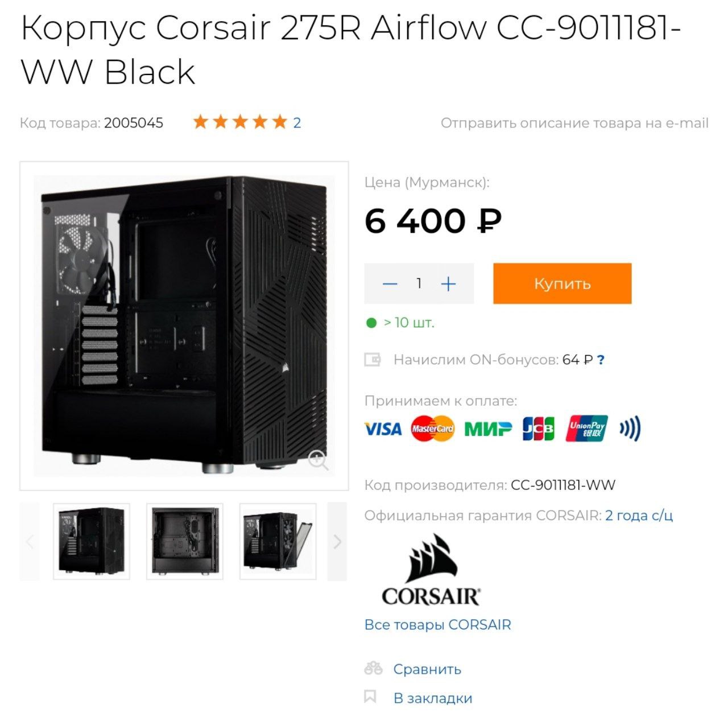
Task: Click the wallet icon beside ON-bonuses
Action: 372,360
